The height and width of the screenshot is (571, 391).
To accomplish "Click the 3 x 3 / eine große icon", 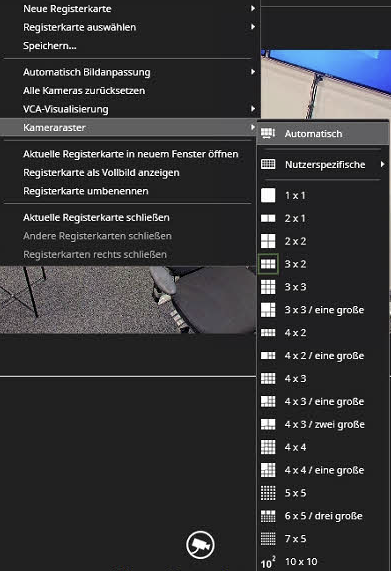I will 268,310.
